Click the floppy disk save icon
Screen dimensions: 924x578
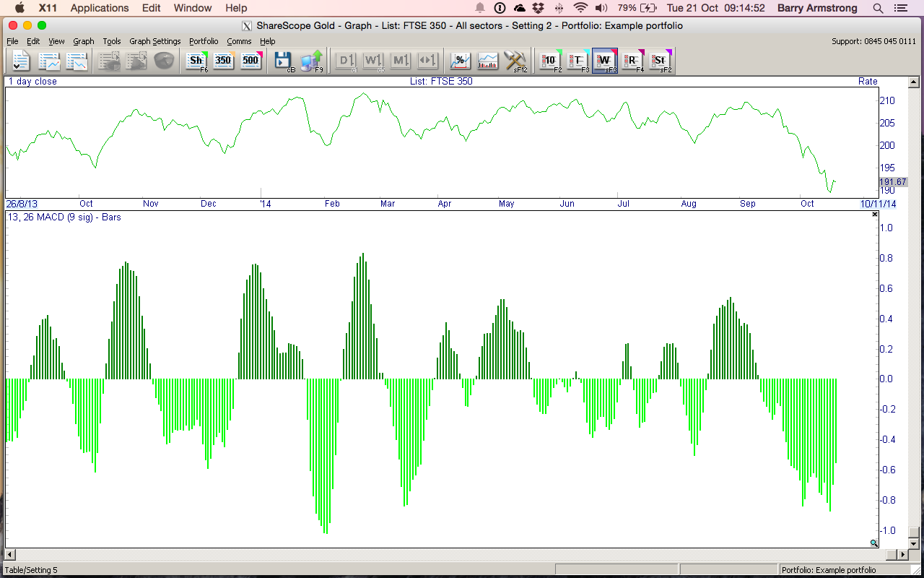coord(283,61)
